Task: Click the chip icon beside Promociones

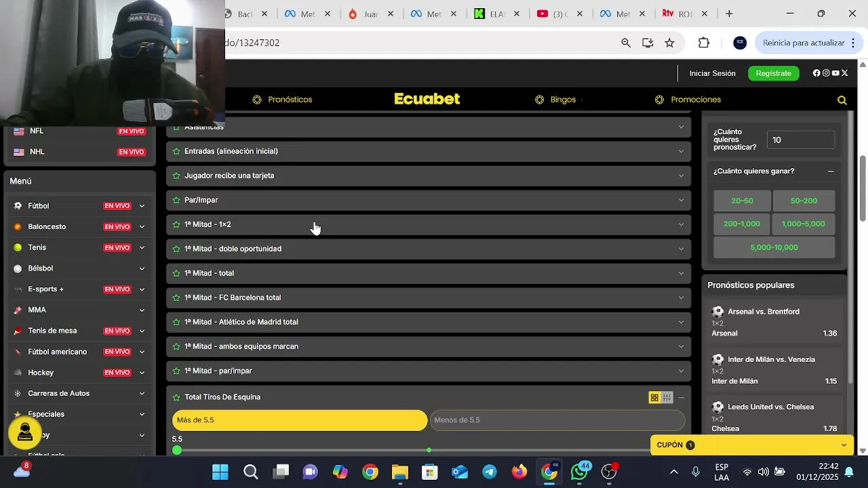Action: pyautogui.click(x=659, y=100)
